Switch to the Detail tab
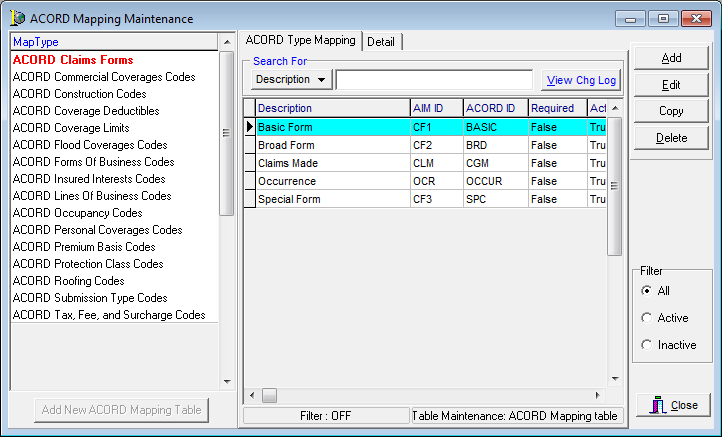The image size is (722, 437). coord(381,42)
